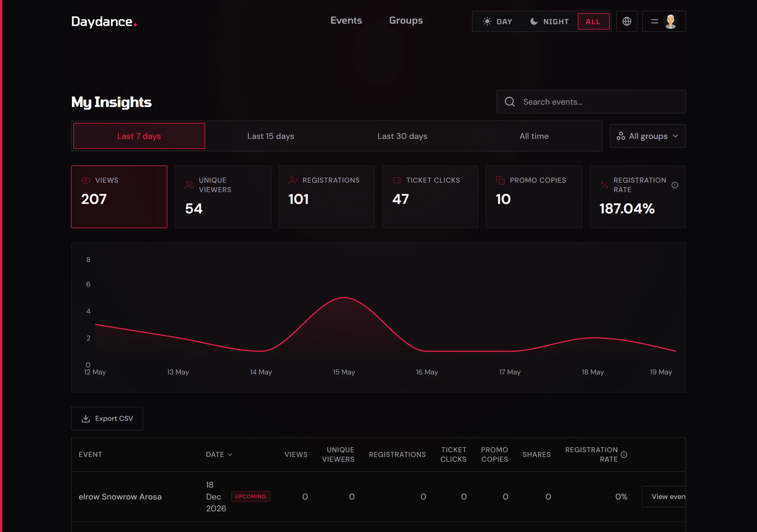
Task: Click the eye icon on Views card
Action: point(86,180)
